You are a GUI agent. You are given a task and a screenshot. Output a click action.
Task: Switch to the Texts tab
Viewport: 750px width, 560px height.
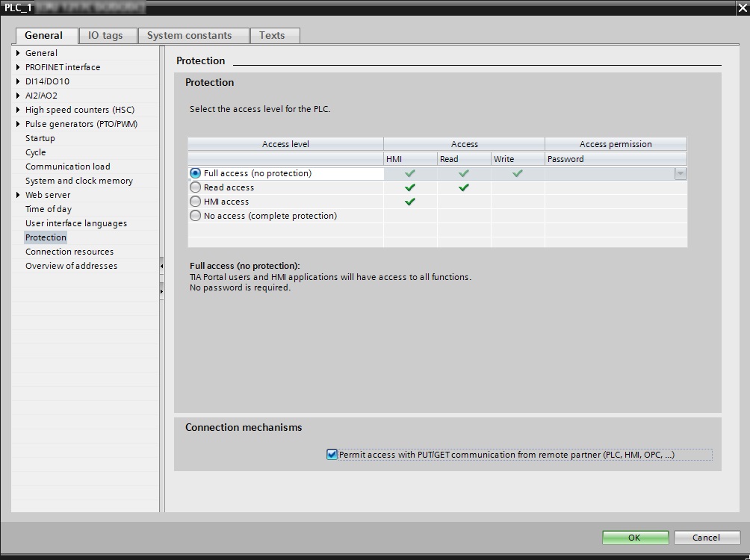point(272,35)
